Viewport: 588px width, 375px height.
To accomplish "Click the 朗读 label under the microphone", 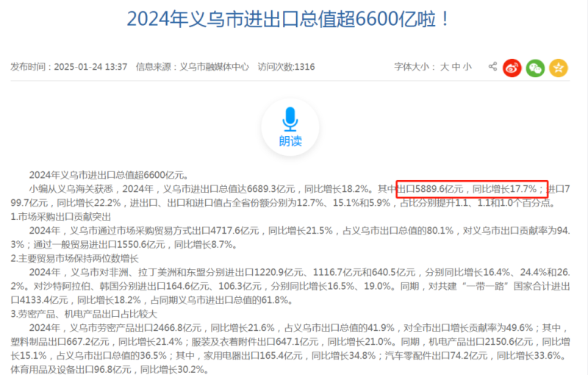I will click(290, 141).
